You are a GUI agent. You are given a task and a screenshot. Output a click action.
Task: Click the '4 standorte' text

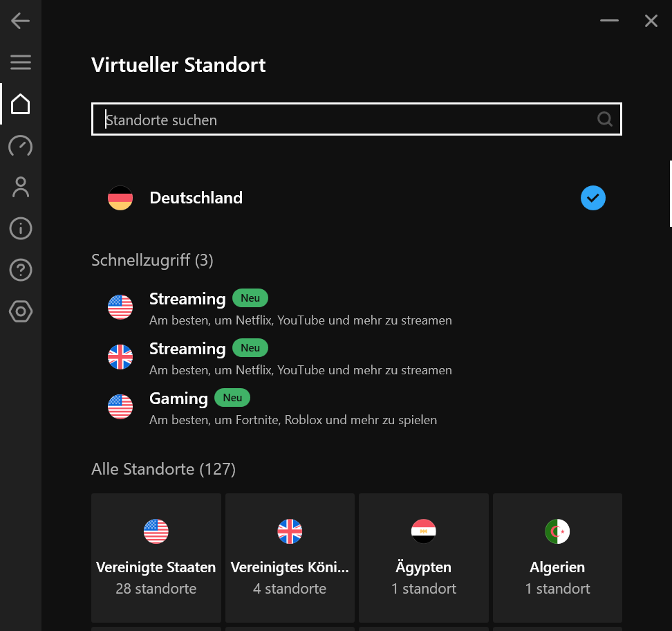[x=290, y=589]
